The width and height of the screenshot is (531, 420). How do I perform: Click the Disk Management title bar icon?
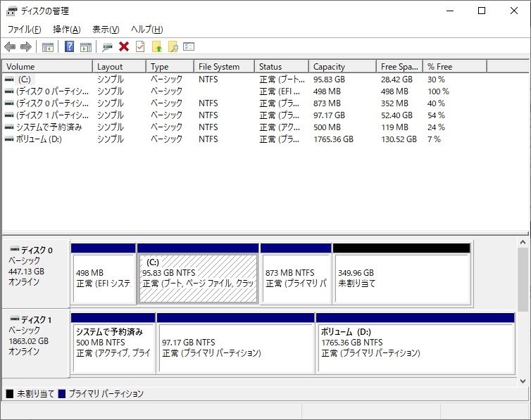point(11,11)
